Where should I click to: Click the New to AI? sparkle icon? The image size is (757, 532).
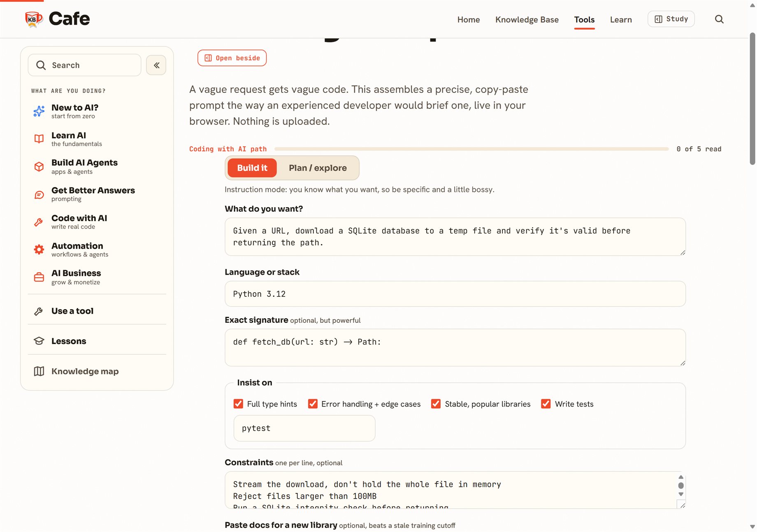(39, 111)
